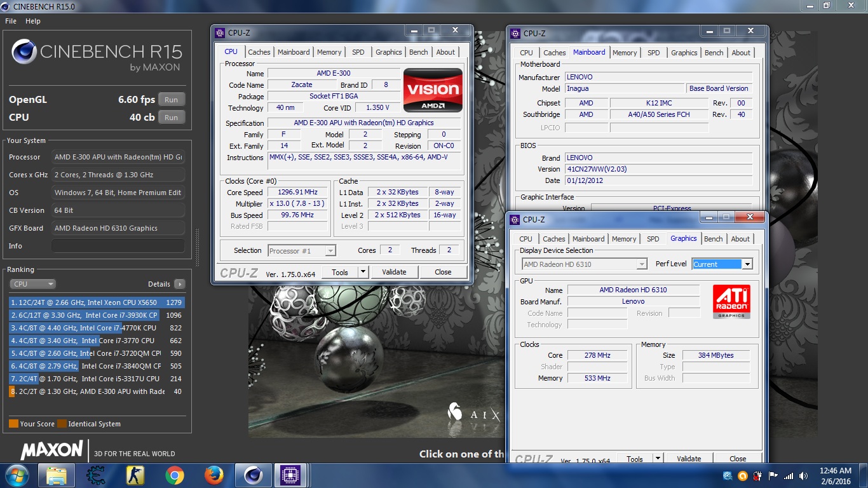Image resolution: width=868 pixels, height=488 pixels.
Task: Click the CPU-Z title bar icon of CPU tab window
Action: (x=220, y=32)
